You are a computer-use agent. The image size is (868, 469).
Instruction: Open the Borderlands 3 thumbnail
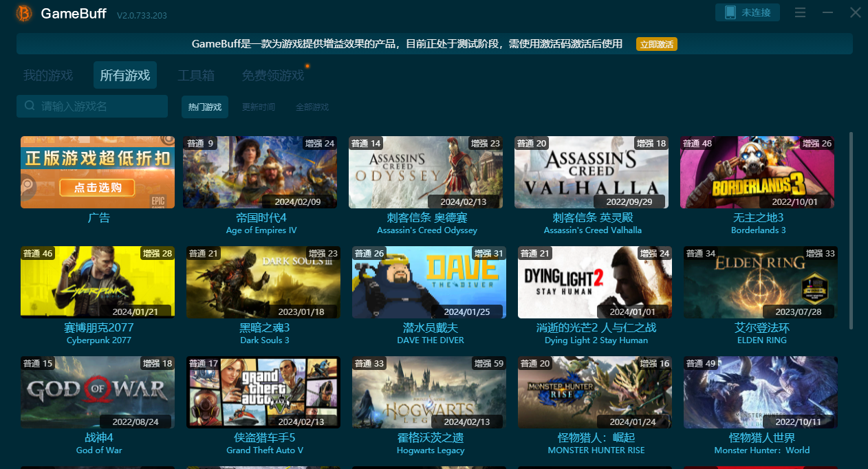click(757, 172)
